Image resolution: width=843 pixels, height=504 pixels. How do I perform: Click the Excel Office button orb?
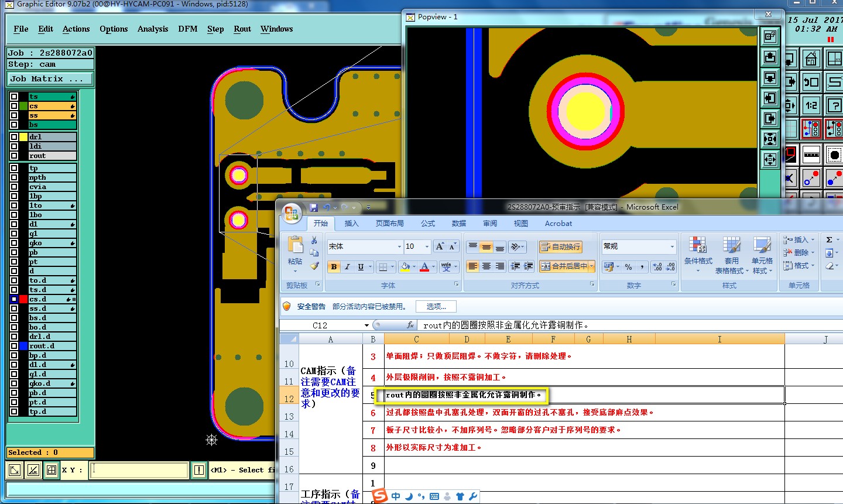tap(291, 213)
